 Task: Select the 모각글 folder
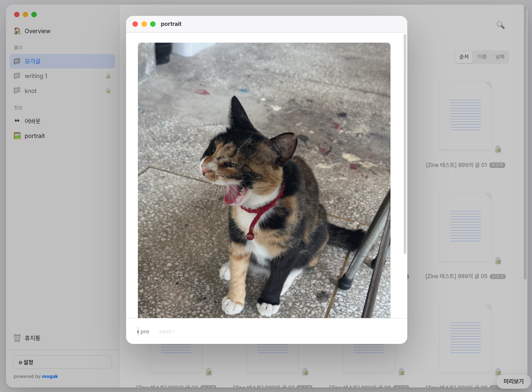point(62,61)
